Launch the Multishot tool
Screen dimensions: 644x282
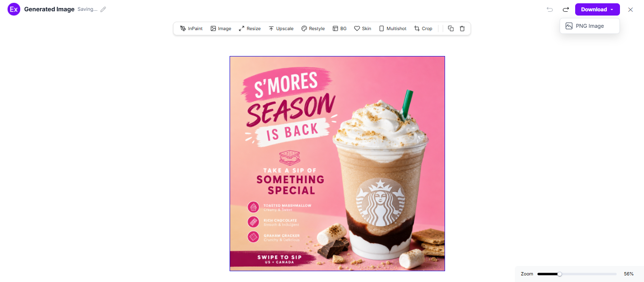coord(392,29)
